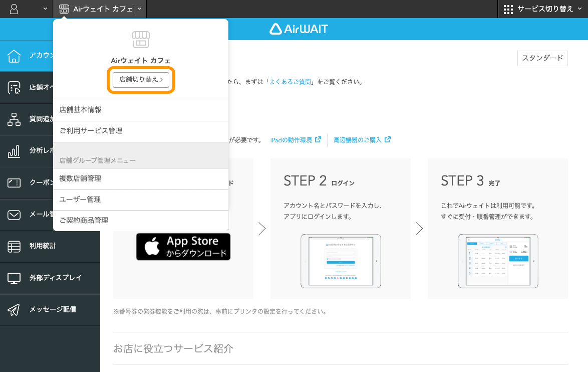Click the STEP 3 完了 heading
The image size is (588, 372).
[471, 181]
